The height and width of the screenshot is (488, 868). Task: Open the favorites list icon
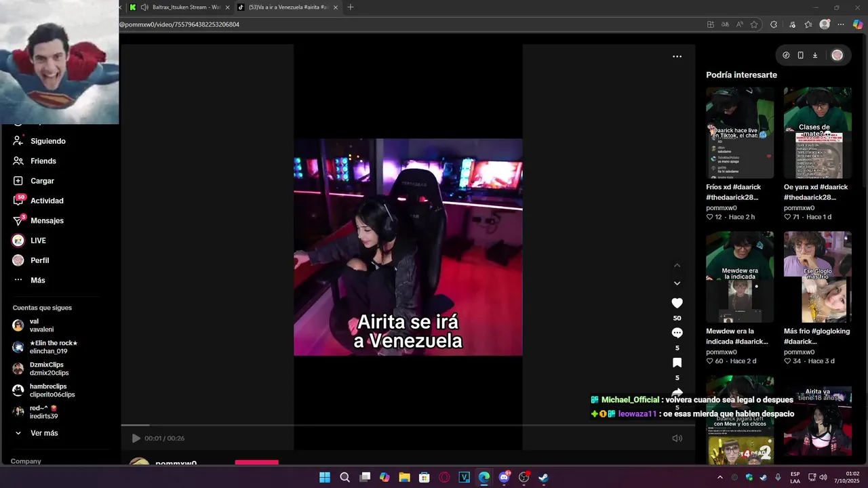click(808, 24)
